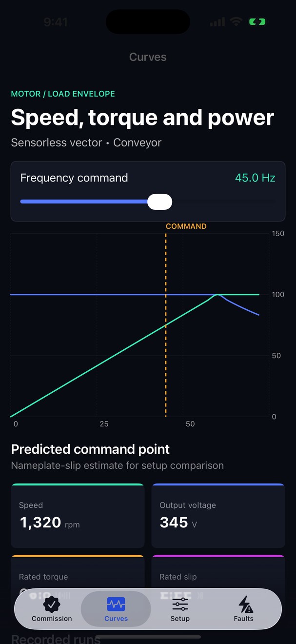296x644 pixels.
Task: Click the Curves page title
Action: click(x=148, y=57)
